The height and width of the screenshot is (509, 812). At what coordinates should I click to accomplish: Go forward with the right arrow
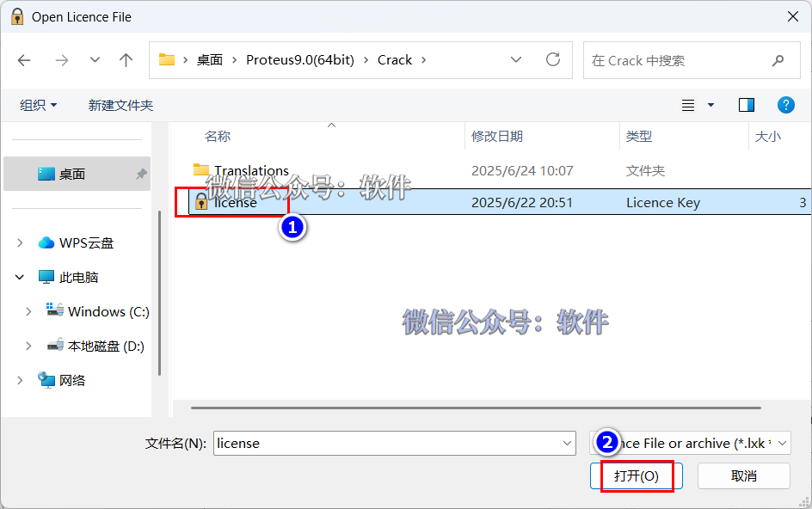point(62,60)
